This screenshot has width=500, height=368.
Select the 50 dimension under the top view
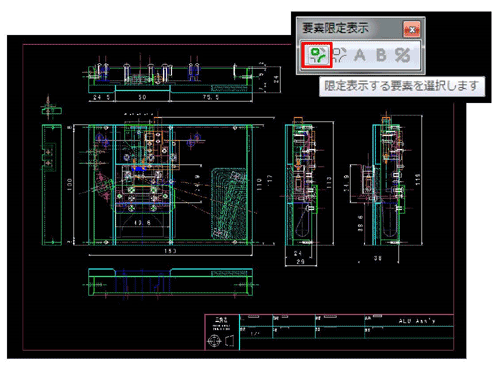(x=142, y=97)
